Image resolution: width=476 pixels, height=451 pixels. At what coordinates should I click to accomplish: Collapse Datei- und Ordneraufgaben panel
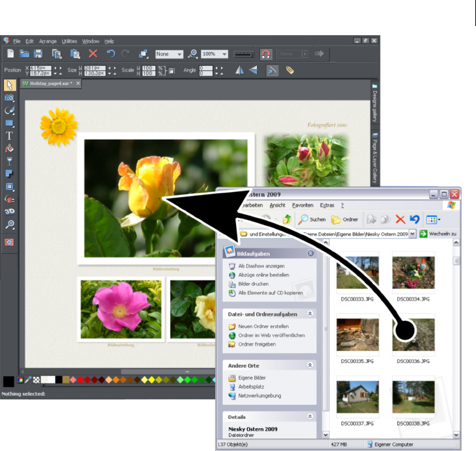310,313
